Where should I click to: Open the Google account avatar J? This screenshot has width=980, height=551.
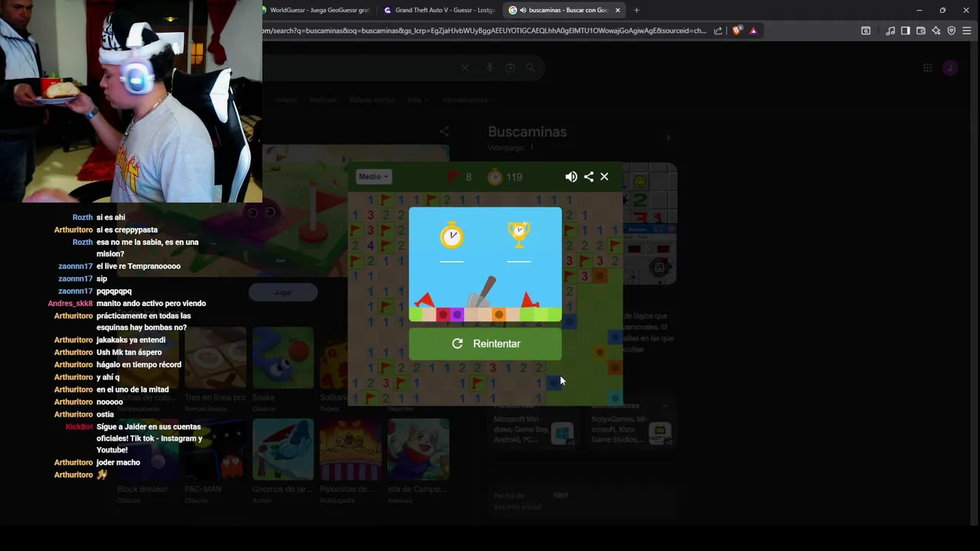950,67
